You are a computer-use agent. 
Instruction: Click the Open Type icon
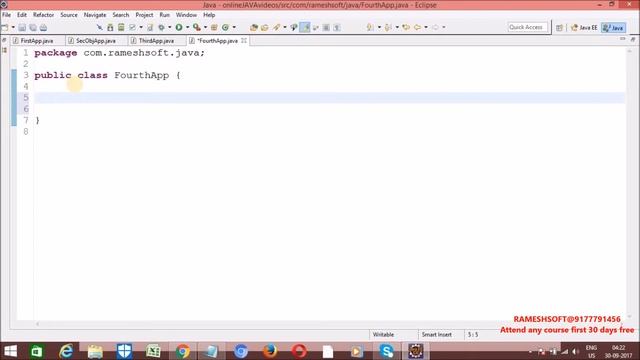click(x=254, y=27)
